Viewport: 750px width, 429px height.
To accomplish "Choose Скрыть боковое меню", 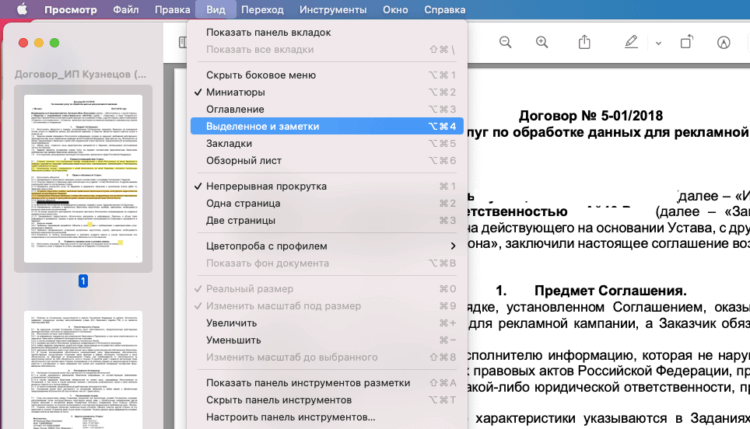I will [327, 75].
